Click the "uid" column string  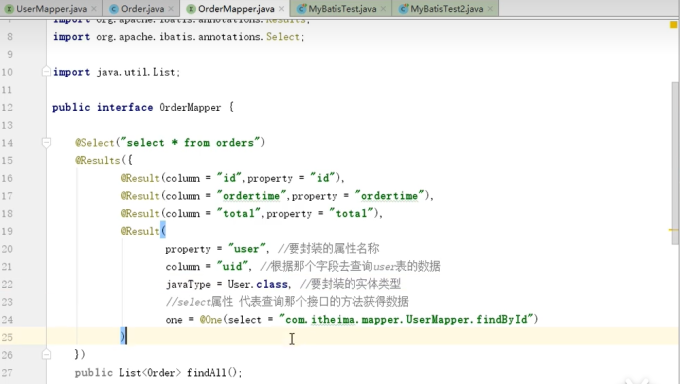[x=232, y=266]
